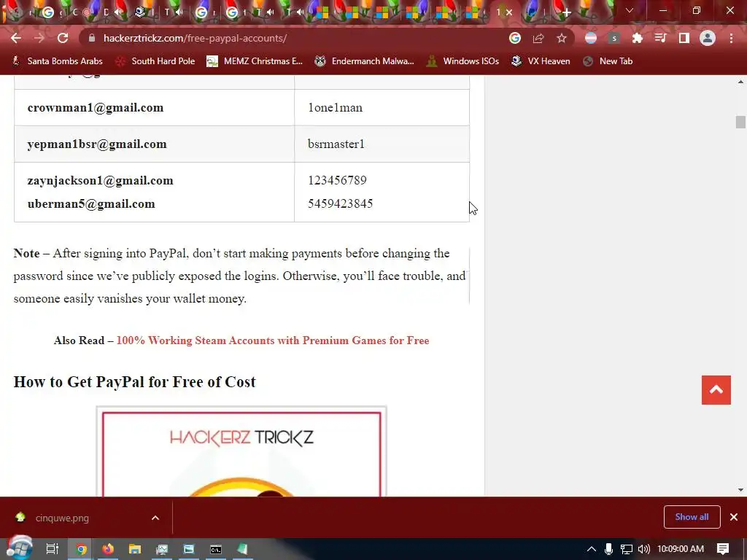This screenshot has height=560, width=747.
Task: Click the yepman1bsr@gmail.com cell
Action: point(155,144)
